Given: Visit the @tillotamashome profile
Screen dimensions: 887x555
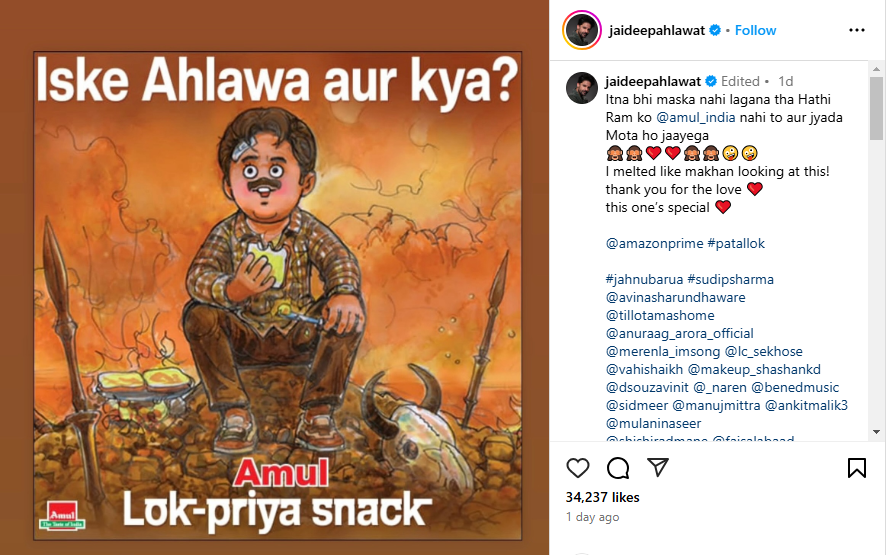Looking at the screenshot, I should [660, 315].
